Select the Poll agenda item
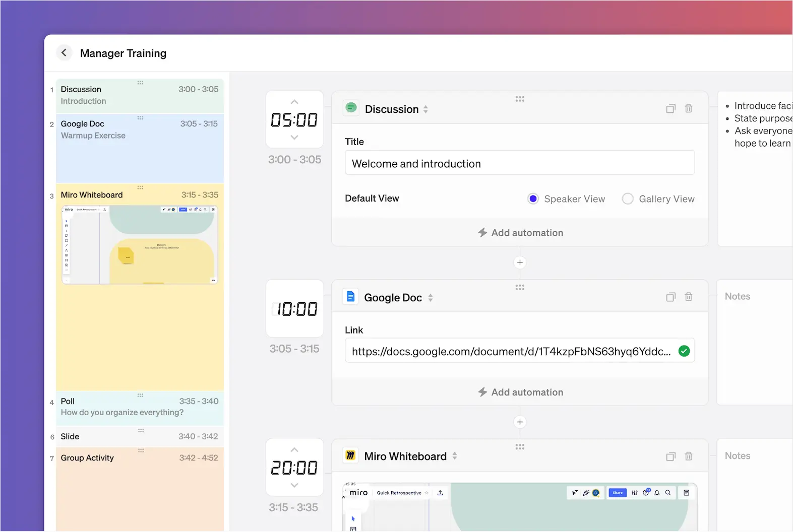This screenshot has width=793, height=532. tap(140, 408)
